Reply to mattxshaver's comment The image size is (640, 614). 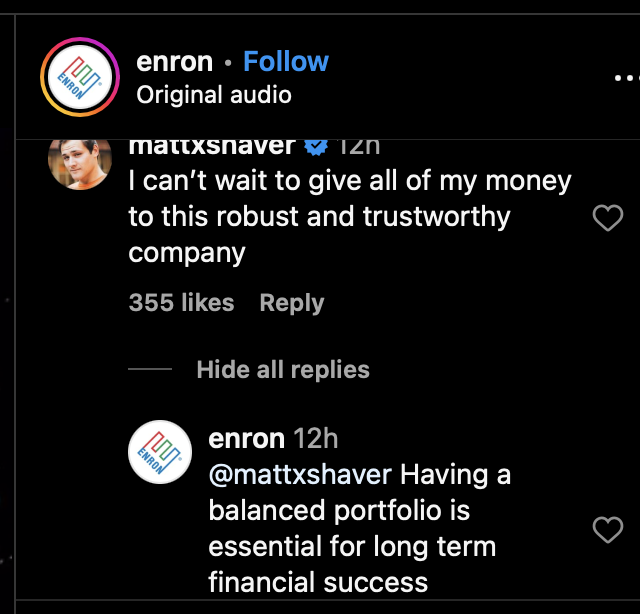tap(292, 303)
